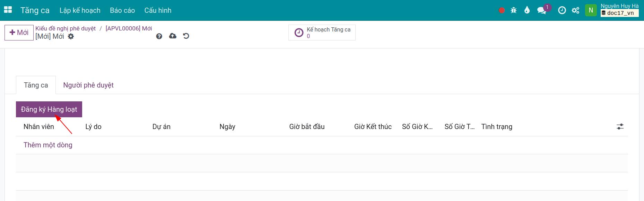The width and height of the screenshot is (644, 201).
Task: Click the doc17_vn database label
Action: coord(620,13)
